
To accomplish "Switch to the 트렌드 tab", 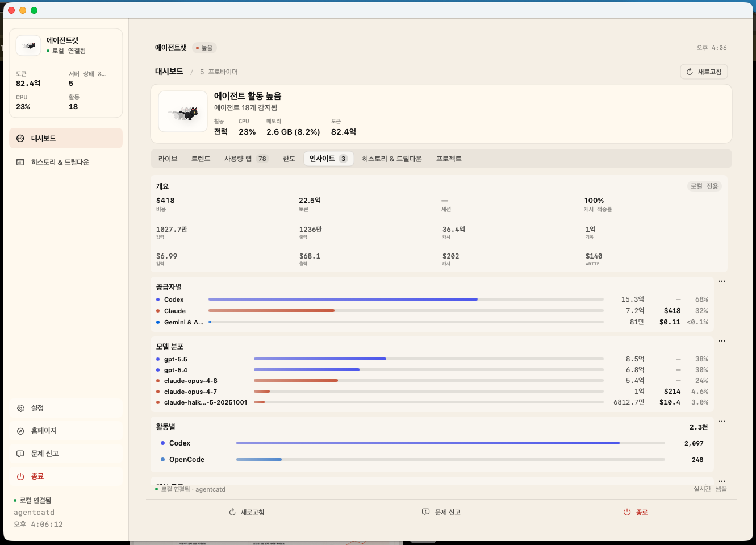I will 201,159.
